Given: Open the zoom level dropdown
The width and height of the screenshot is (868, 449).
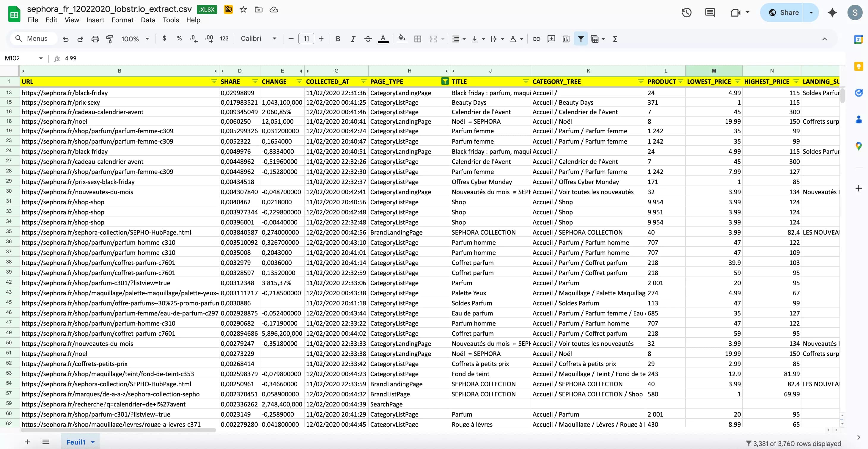Looking at the screenshot, I should pyautogui.click(x=135, y=38).
